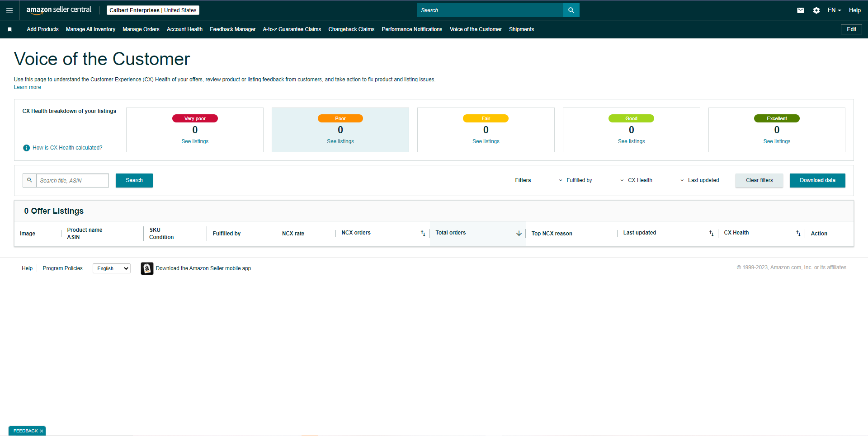Click the Learn more link
The height and width of the screenshot is (436, 868).
pyautogui.click(x=27, y=87)
